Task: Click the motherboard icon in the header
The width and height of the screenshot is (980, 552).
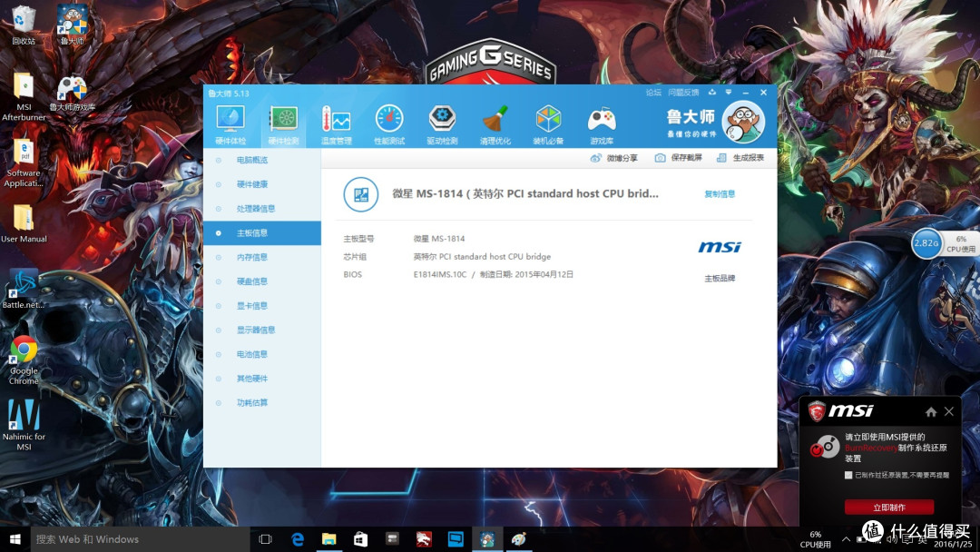Action: [x=360, y=194]
